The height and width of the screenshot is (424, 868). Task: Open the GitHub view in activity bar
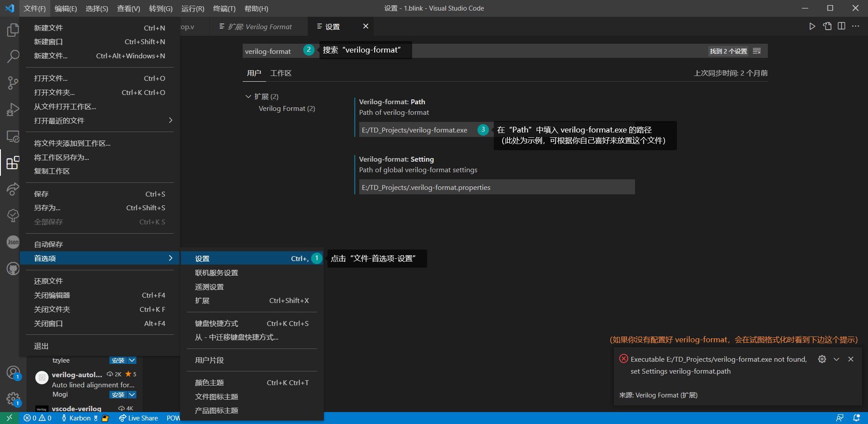tap(13, 269)
